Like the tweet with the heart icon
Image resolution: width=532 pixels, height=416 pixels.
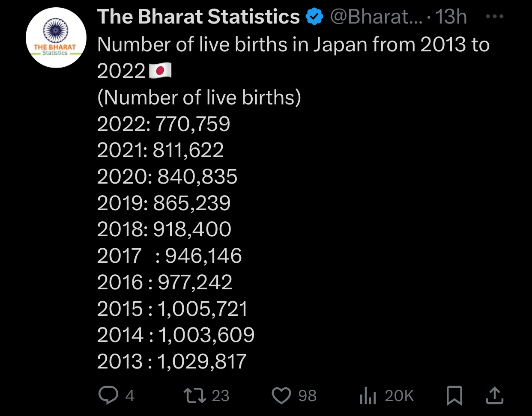coord(281,395)
